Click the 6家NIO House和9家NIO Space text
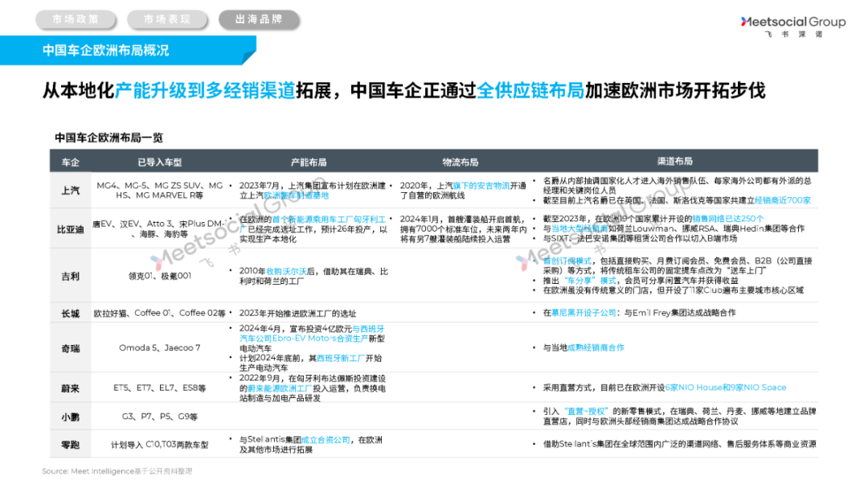 (725, 388)
